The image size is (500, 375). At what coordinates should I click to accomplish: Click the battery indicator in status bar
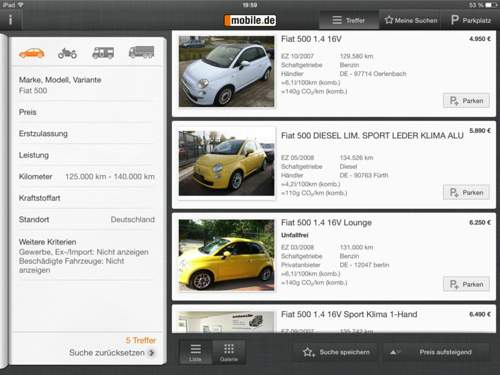pyautogui.click(x=491, y=5)
